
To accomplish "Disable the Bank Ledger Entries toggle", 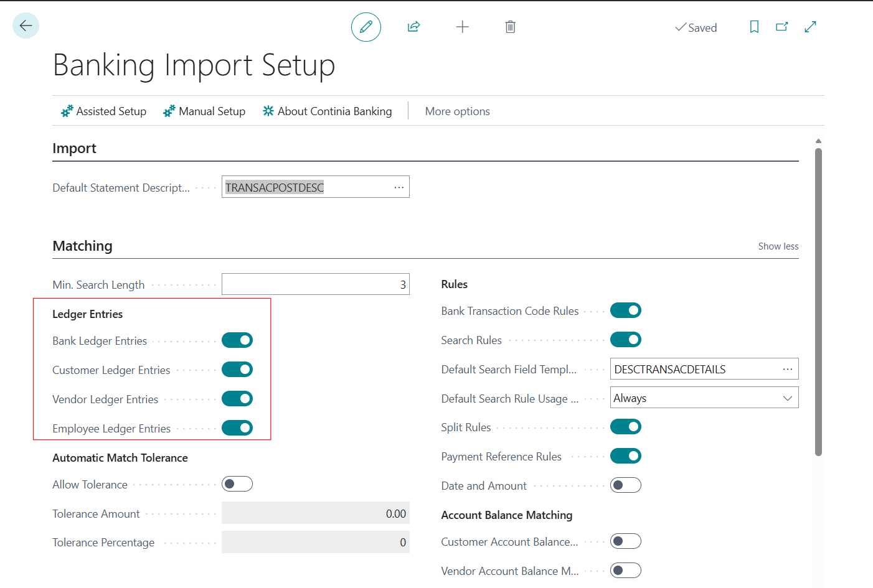I will [x=237, y=340].
